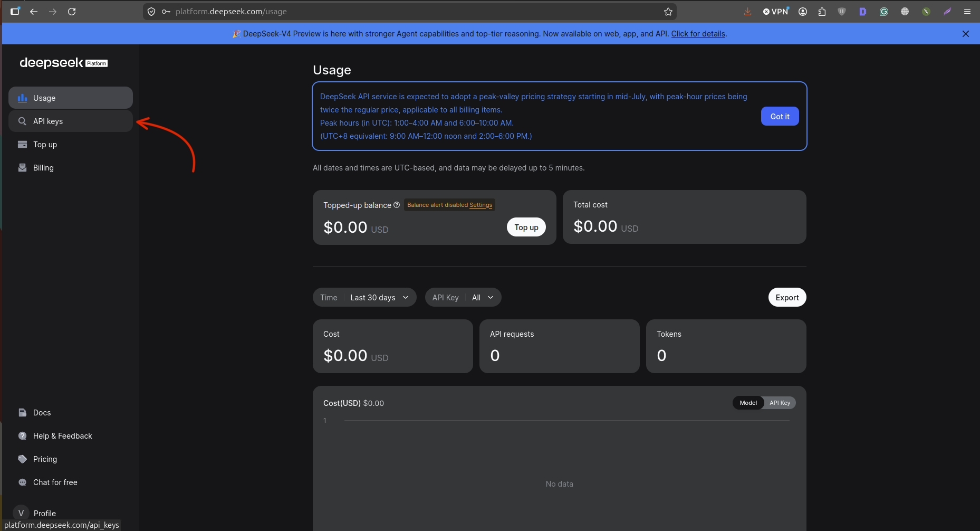Click the info icon beside Topped-up balance
The height and width of the screenshot is (531, 980).
point(397,205)
